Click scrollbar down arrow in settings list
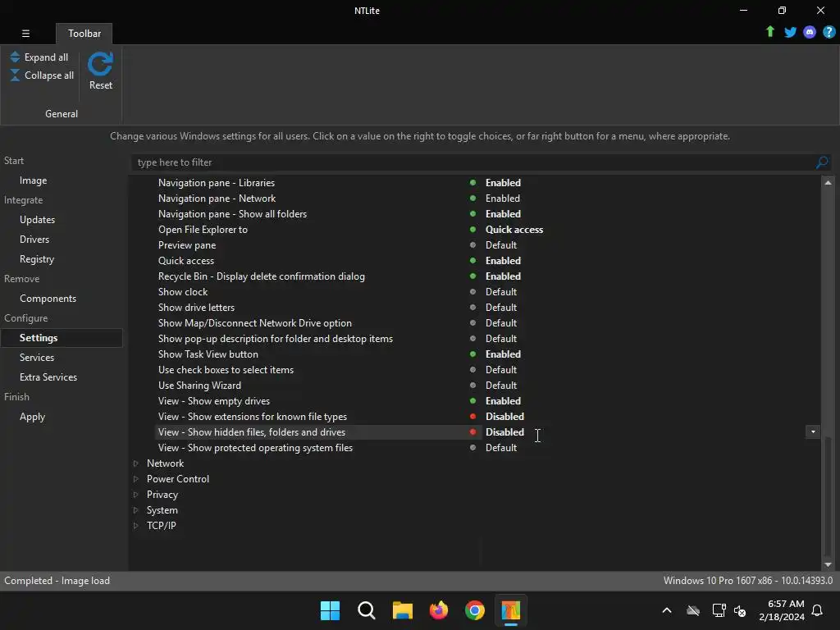 pos(828,564)
